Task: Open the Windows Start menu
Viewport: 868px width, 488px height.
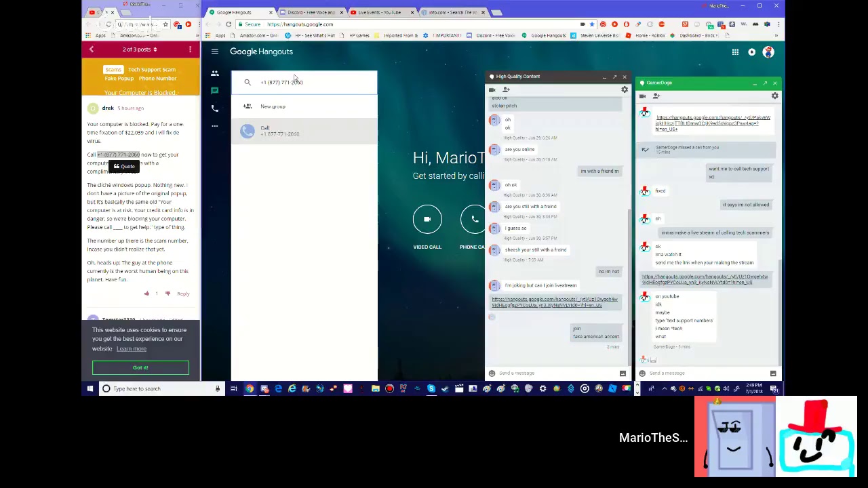Action: click(x=90, y=389)
